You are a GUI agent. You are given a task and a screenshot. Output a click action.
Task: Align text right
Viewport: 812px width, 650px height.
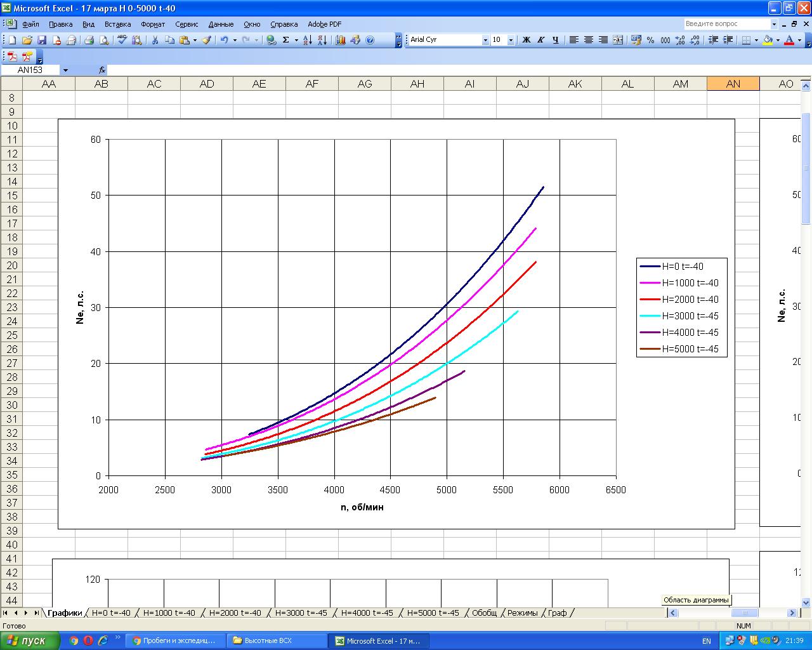pyautogui.click(x=603, y=40)
